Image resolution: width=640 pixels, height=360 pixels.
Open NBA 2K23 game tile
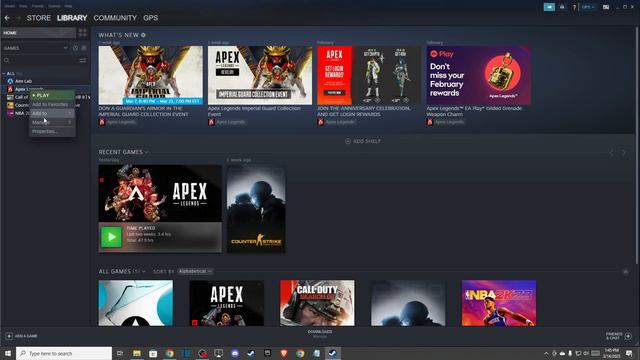[x=499, y=303]
